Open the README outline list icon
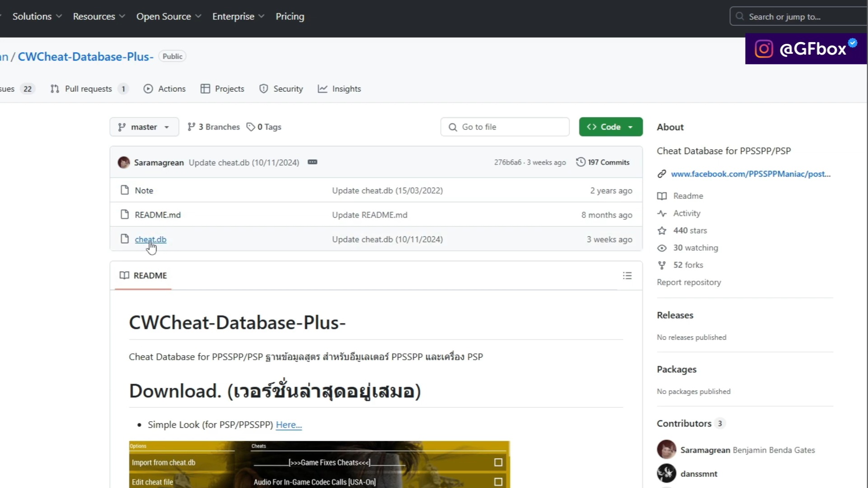This screenshot has height=488, width=868. click(627, 276)
